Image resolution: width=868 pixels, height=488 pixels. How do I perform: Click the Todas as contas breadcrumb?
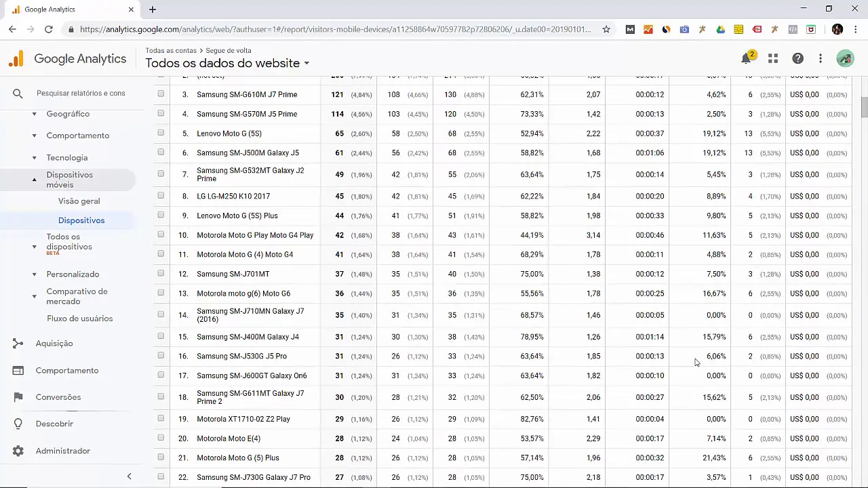tap(171, 51)
